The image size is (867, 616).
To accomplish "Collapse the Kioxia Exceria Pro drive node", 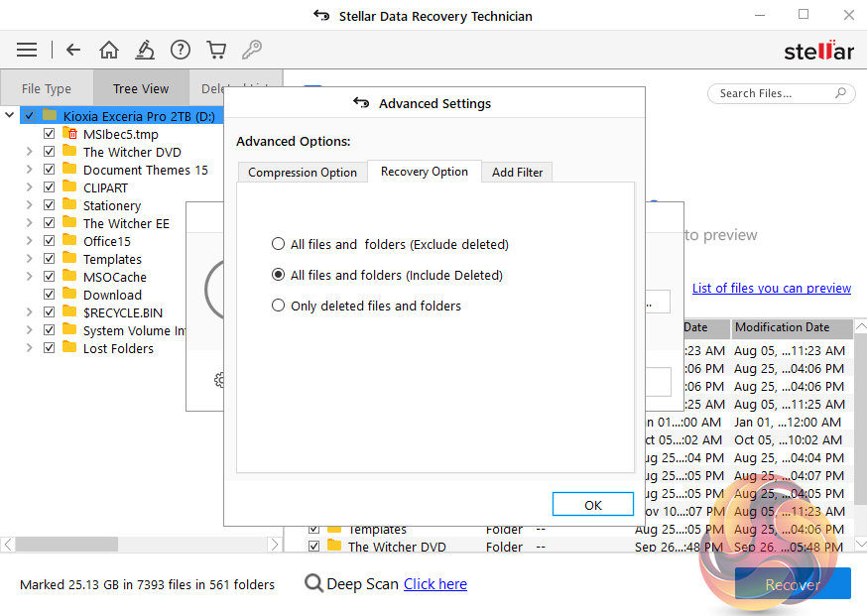I will point(9,115).
